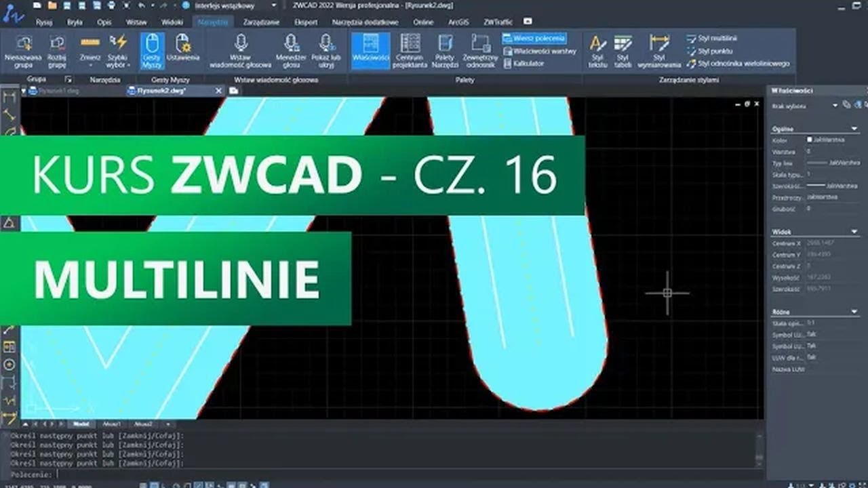Screen dimensions: 868x488
Task: Click the Typ linii JakWarstwa field
Action: click(833, 163)
